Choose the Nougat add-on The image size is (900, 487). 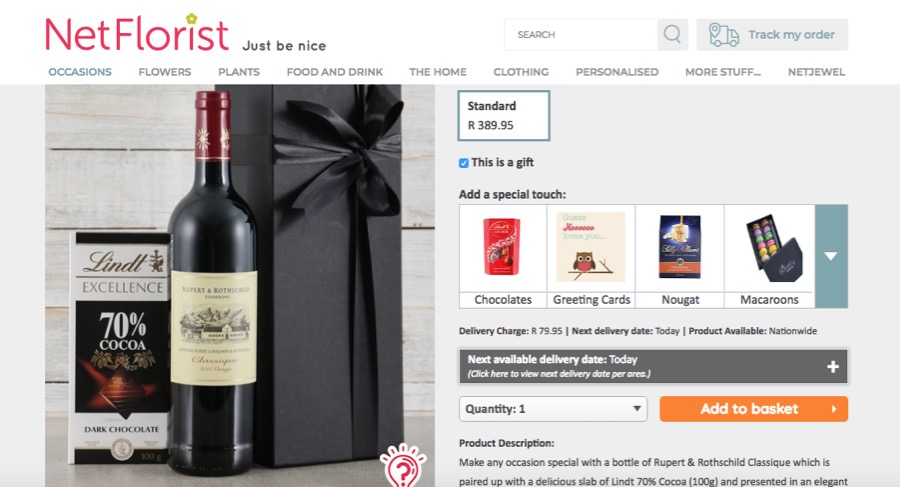[680, 256]
